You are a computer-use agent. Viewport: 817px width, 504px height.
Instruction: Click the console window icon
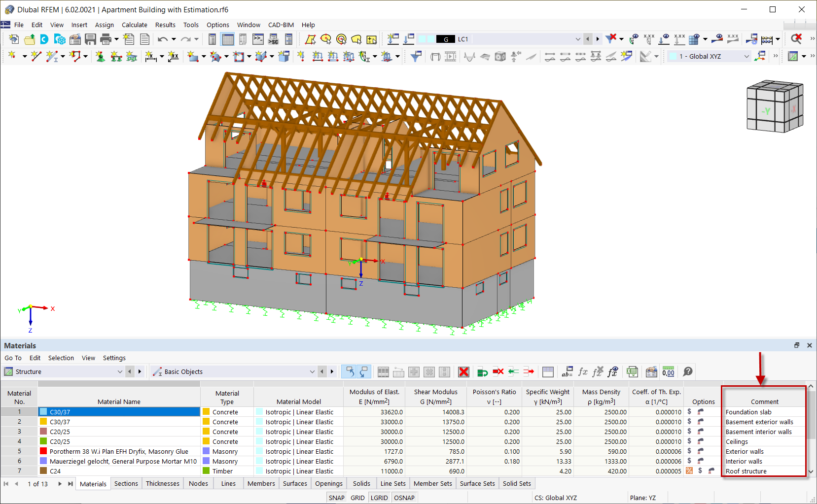pyautogui.click(x=258, y=39)
